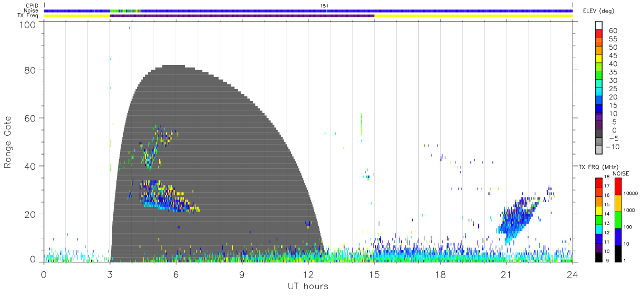Click the "TX Freq" row label
Image resolution: width=644 pixels, height=297 pixels.
pyautogui.click(x=29, y=16)
